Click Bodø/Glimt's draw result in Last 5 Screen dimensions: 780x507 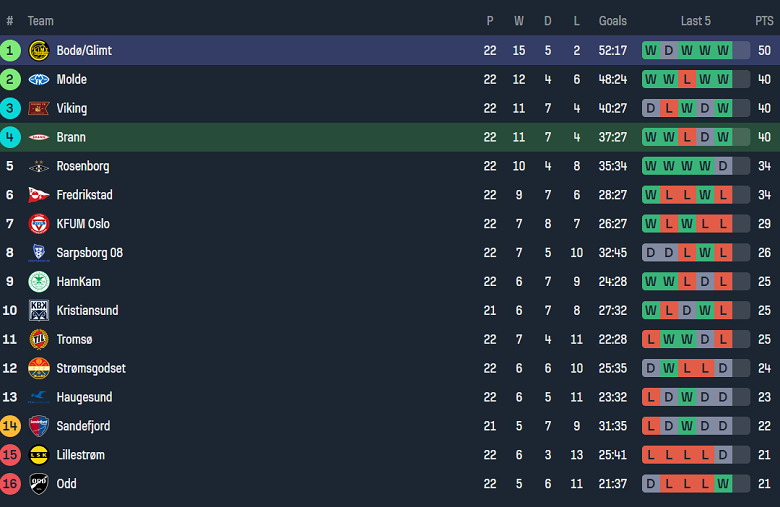(x=669, y=50)
